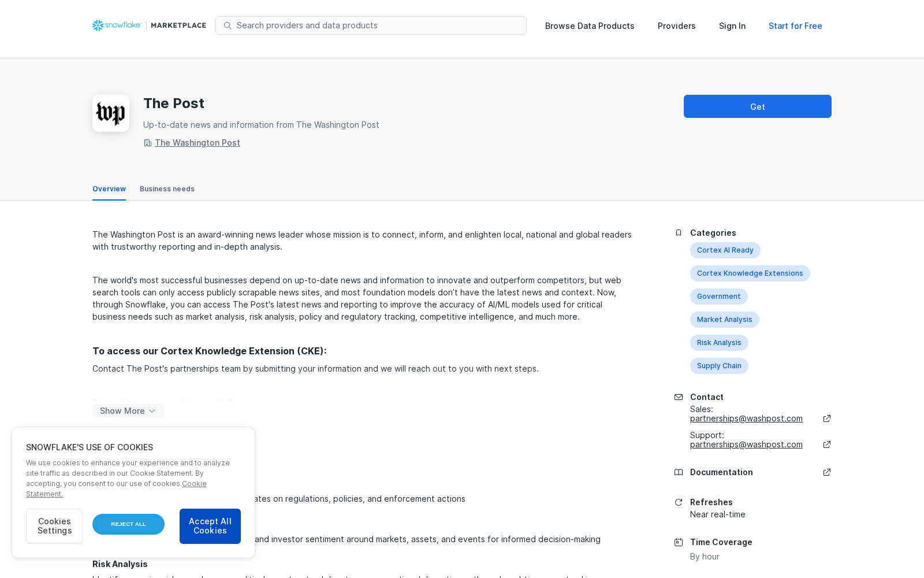Click the Categories bookmark icon

pyautogui.click(x=679, y=233)
